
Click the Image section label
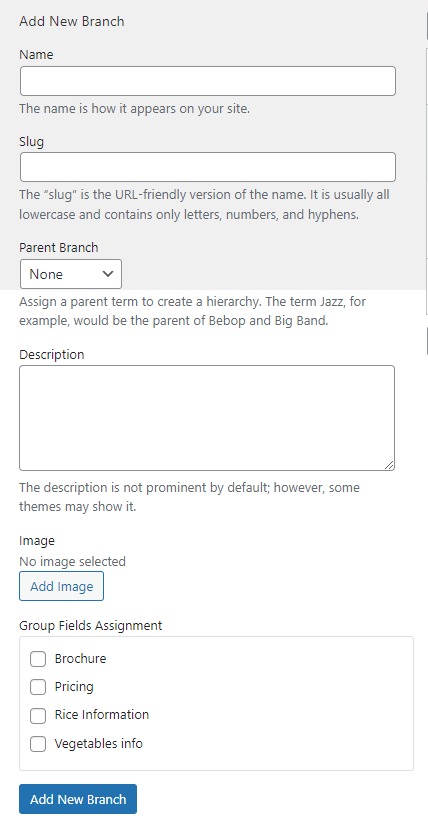coord(37,541)
